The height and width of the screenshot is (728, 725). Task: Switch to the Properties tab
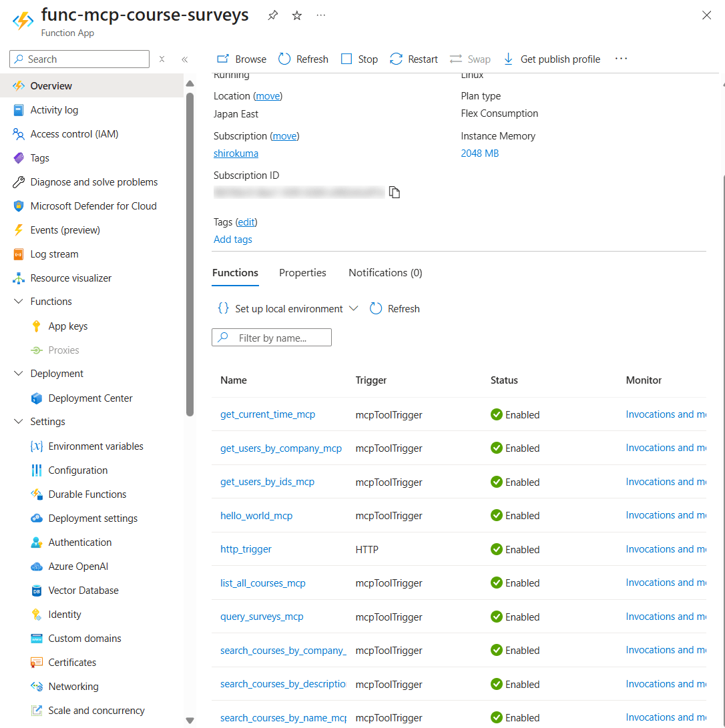coord(302,273)
